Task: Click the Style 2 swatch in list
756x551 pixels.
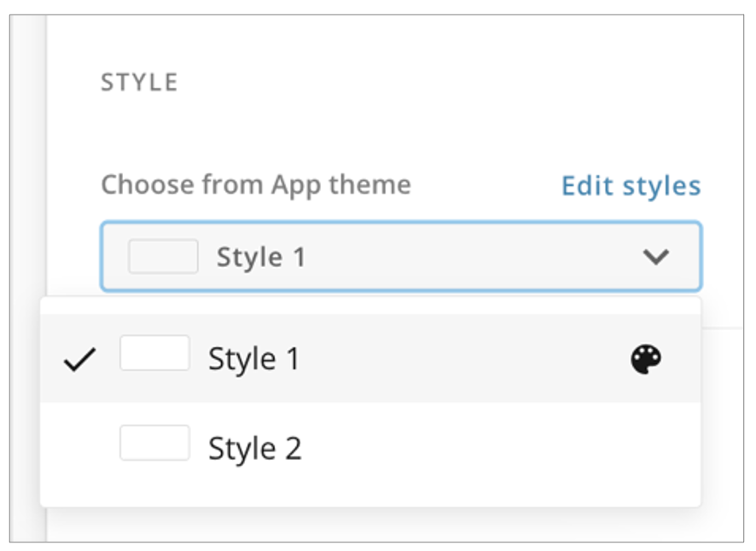Action: click(154, 443)
